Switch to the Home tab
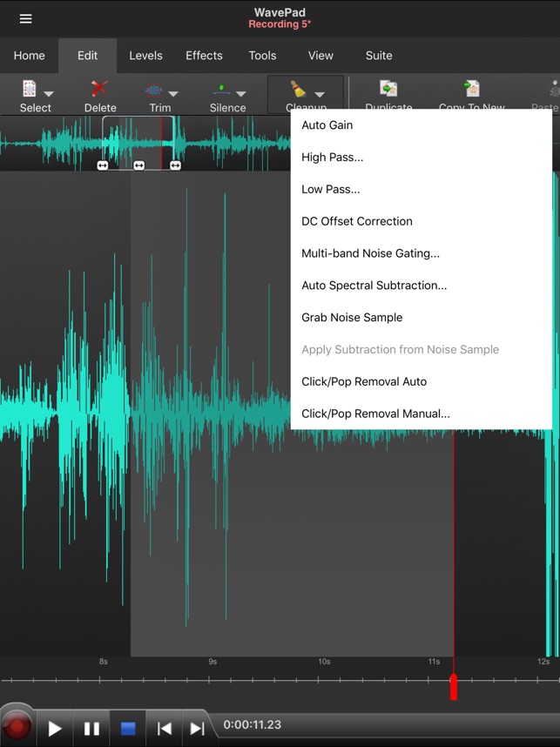The width and height of the screenshot is (560, 747). (29, 56)
